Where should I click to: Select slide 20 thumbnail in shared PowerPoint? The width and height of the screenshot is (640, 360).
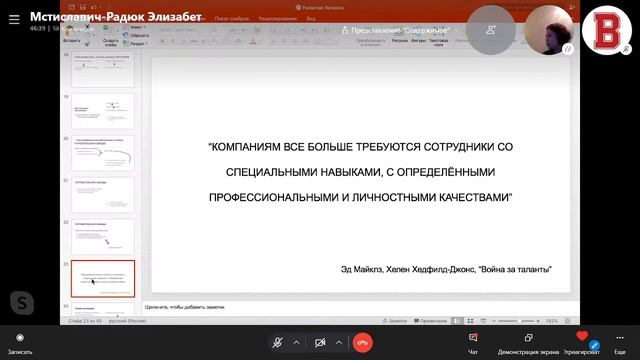(x=103, y=153)
